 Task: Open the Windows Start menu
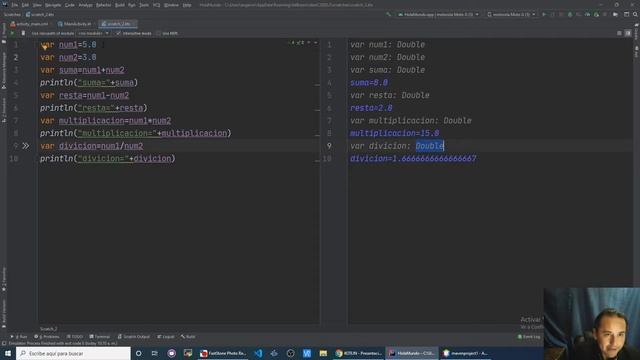point(8,353)
